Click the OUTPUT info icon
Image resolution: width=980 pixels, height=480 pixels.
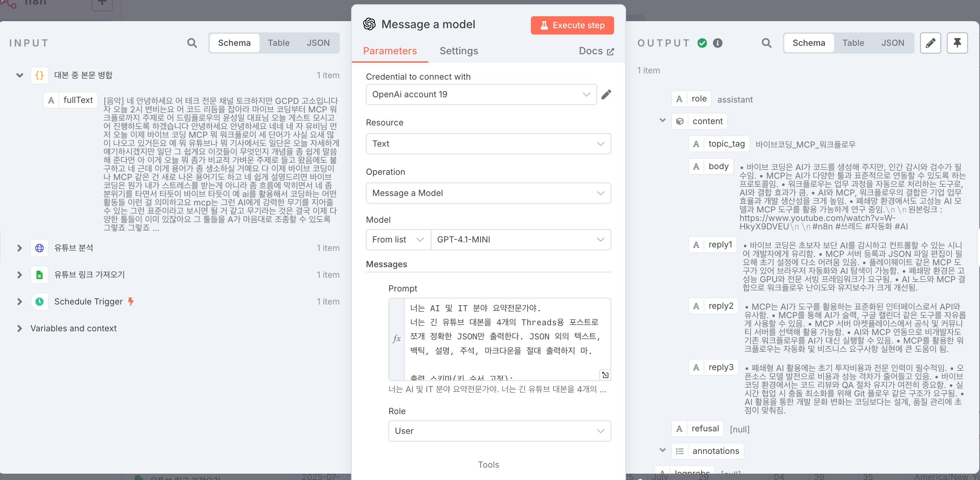point(717,43)
